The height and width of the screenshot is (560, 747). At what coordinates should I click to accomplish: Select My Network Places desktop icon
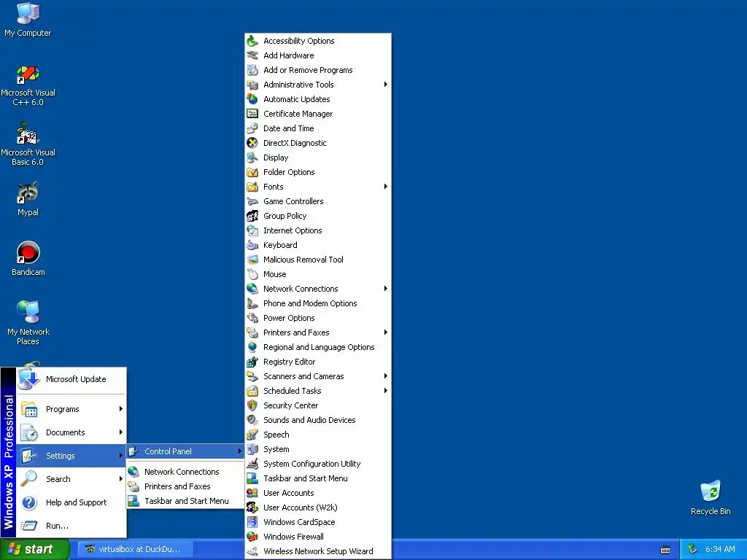point(28,323)
